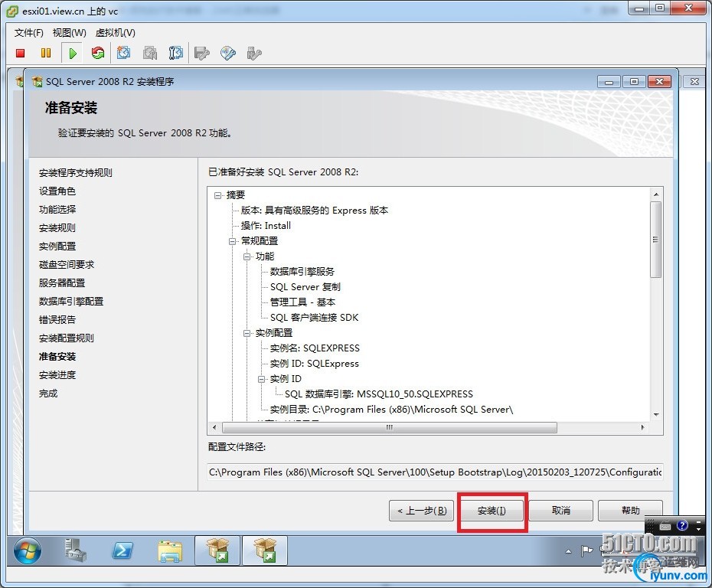Click the floppy drive connect icon
712x588 pixels.
point(201,53)
